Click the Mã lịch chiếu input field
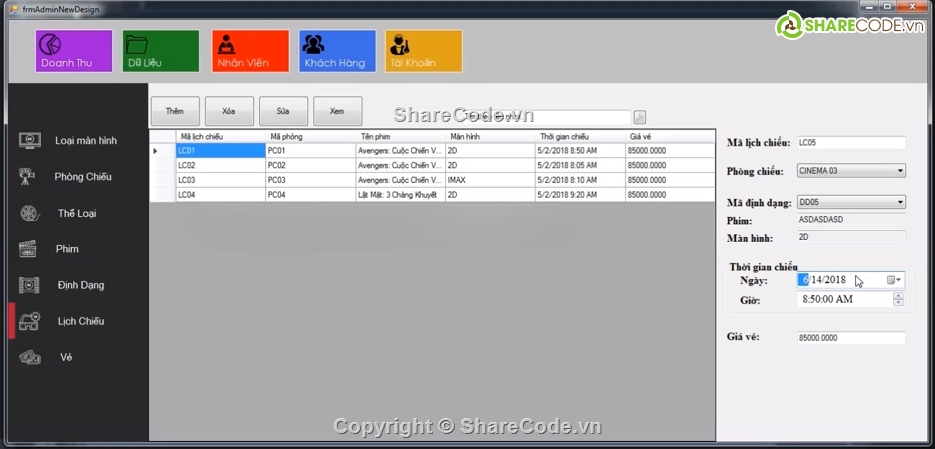 tap(851, 143)
